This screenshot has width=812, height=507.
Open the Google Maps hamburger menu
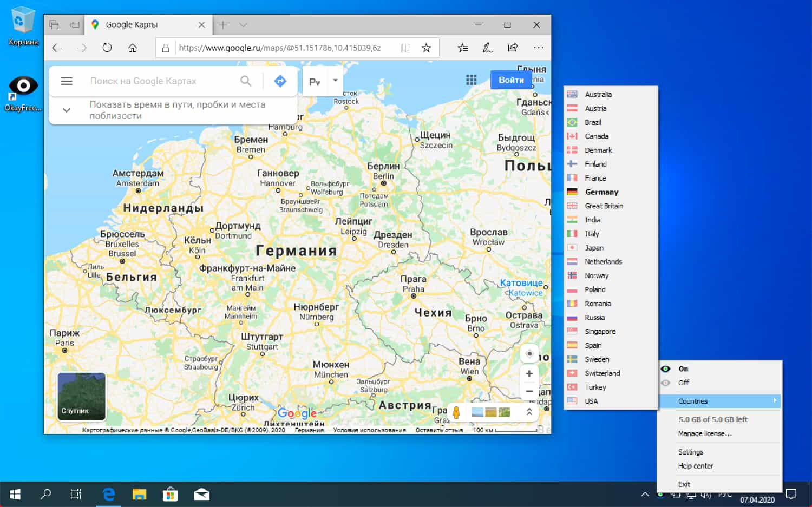click(67, 81)
